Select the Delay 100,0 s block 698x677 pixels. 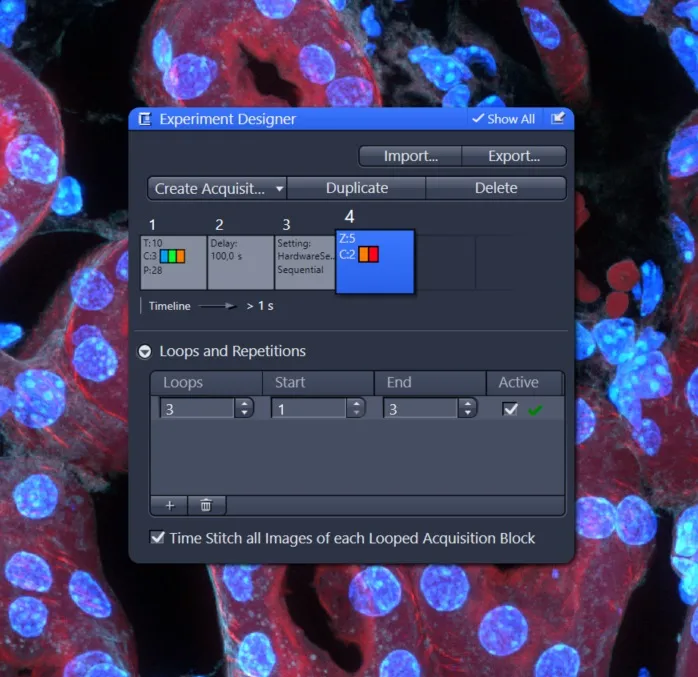240,263
